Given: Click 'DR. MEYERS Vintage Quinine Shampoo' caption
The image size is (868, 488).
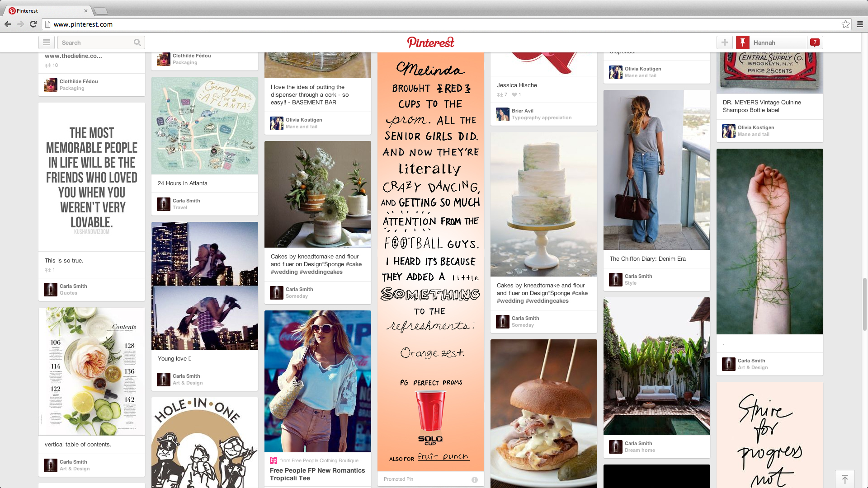Looking at the screenshot, I should point(762,106).
